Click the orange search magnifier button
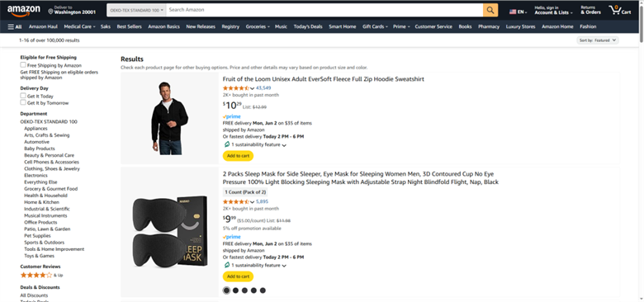The image size is (644, 302). (x=490, y=10)
